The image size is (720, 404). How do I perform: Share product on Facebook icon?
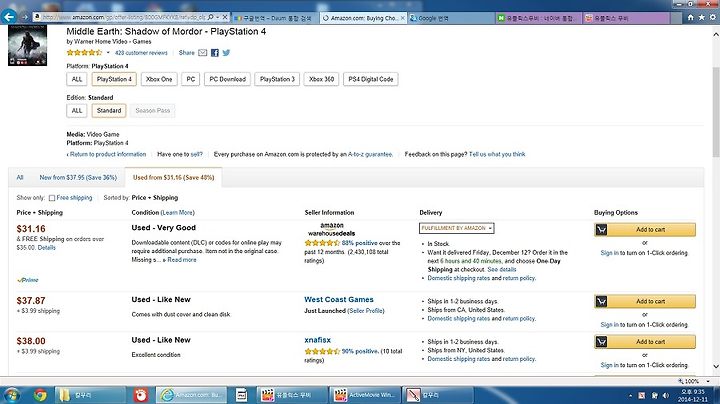214,53
